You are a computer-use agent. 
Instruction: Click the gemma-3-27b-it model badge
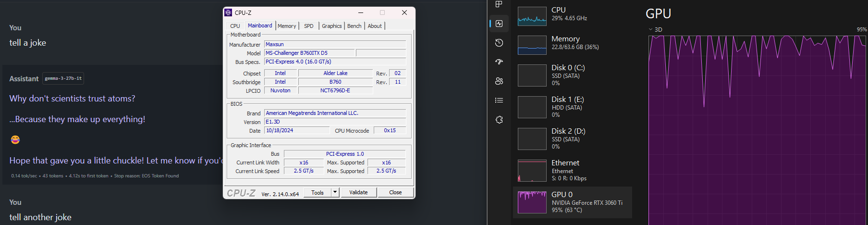63,78
